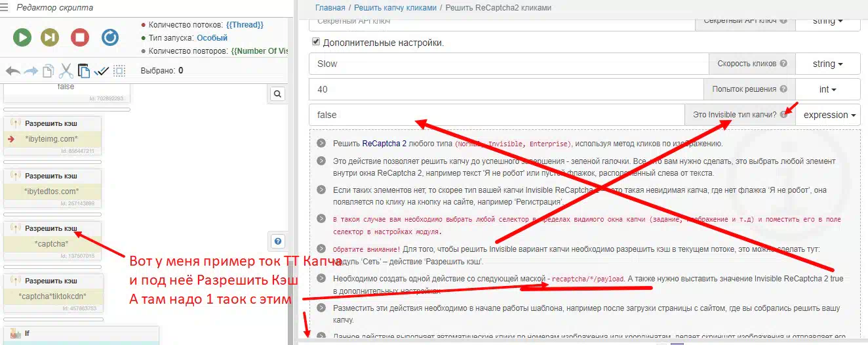Viewport: 868px width, 345px height.
Task: Open help icon for 'Секретный API ключ'
Action: click(x=783, y=21)
